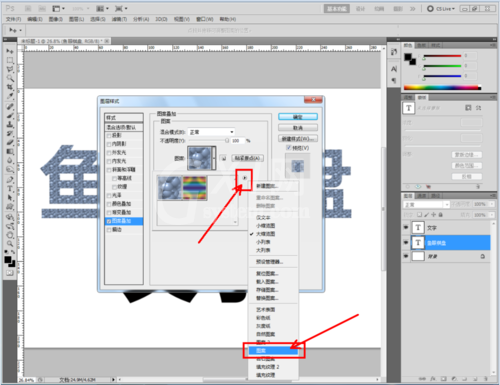
Task: Hide the 文字 layer using its eye icon
Action: 406,228
